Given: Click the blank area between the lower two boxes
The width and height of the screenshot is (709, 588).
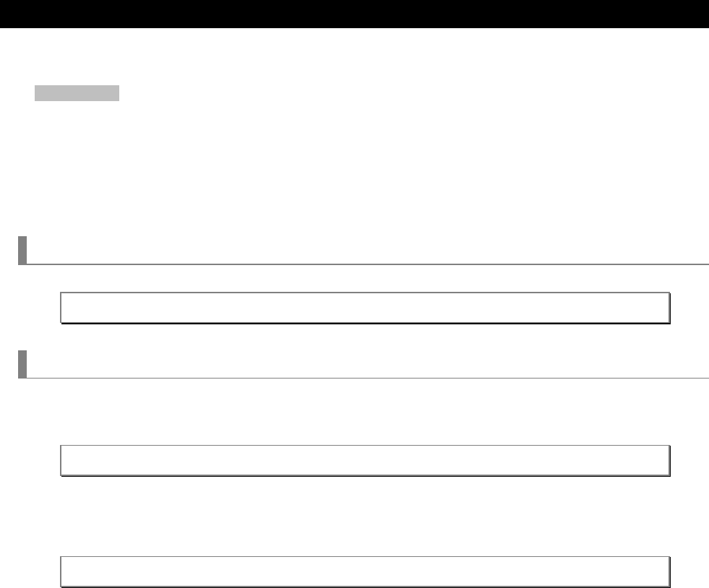Looking at the screenshot, I should (365, 516).
